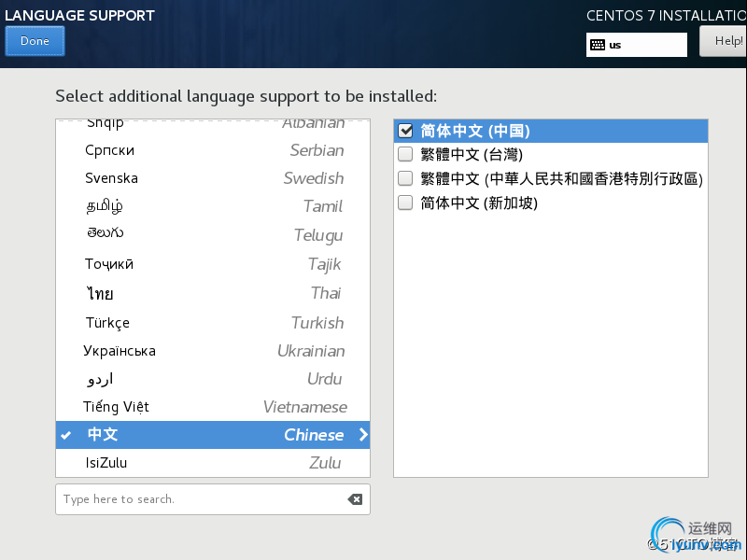Select the Urdu language row

213,379
